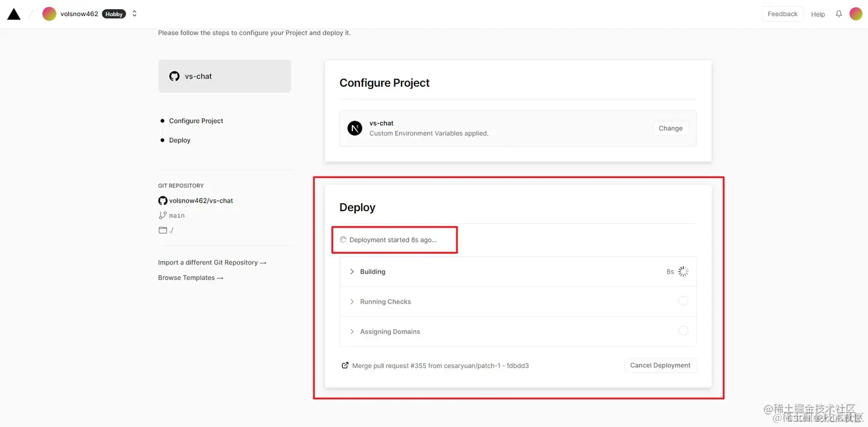The width and height of the screenshot is (868, 427).
Task: Click the Running Checks row label
Action: 385,302
